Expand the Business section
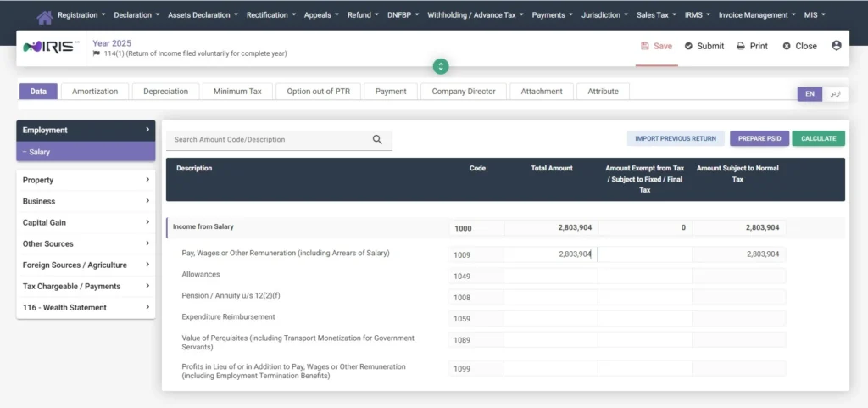The width and height of the screenshot is (868, 408). pyautogui.click(x=86, y=202)
